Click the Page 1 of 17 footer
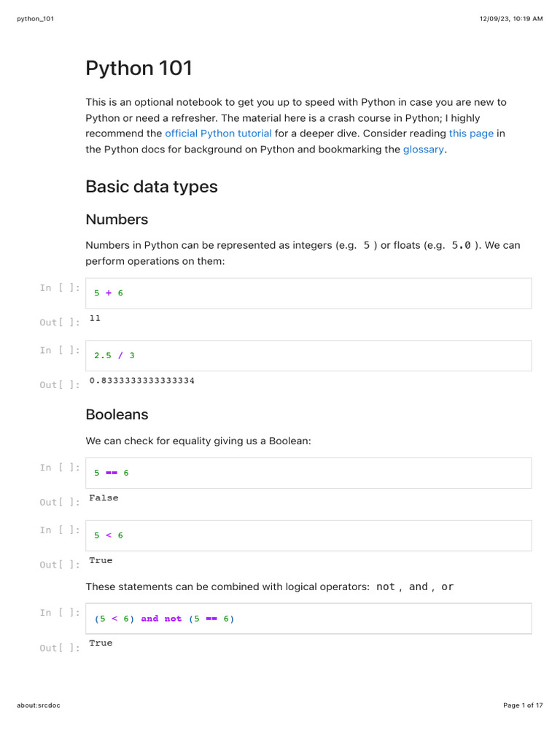560x747 pixels. coord(523,705)
